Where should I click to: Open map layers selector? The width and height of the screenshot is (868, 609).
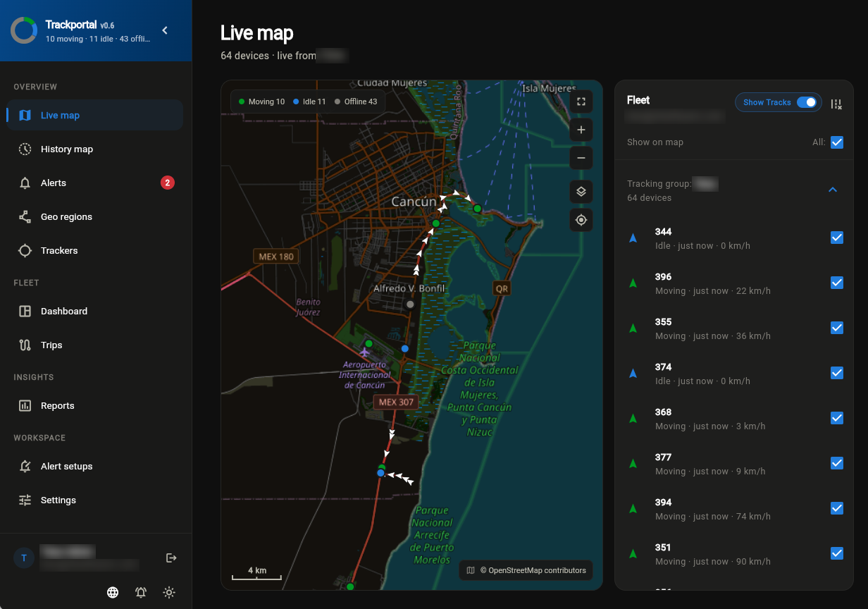(581, 192)
